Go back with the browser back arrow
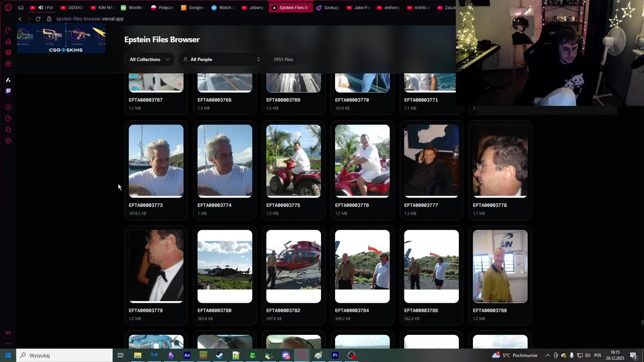The width and height of the screenshot is (644, 362). click(20, 19)
